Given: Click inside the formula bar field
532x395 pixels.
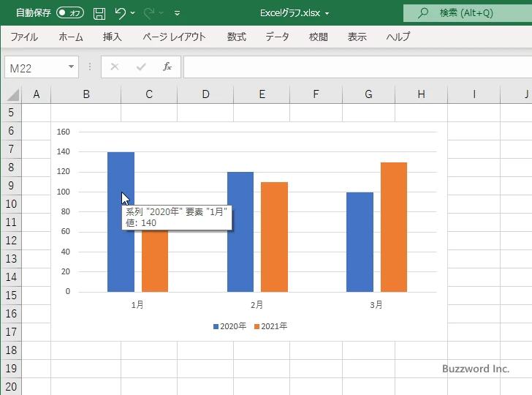Looking at the screenshot, I should coord(357,67).
